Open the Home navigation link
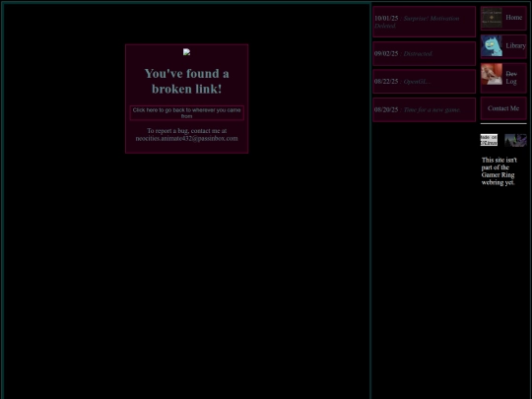Image resolution: width=532 pixels, height=399 pixels. point(503,18)
